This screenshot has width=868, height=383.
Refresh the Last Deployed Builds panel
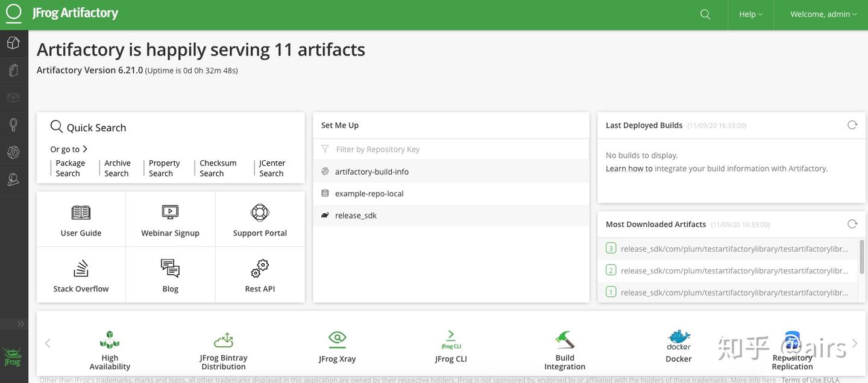pyautogui.click(x=852, y=125)
